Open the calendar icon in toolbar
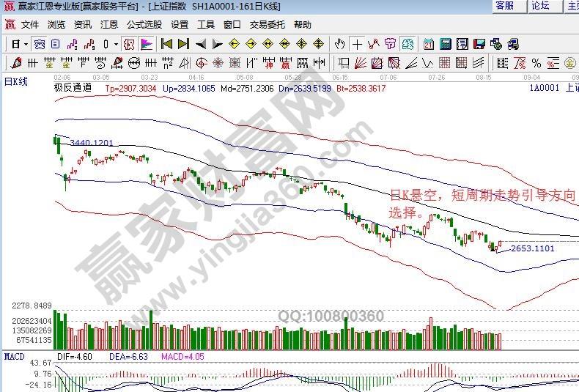The width and height of the screenshot is (579, 392). (x=428, y=44)
